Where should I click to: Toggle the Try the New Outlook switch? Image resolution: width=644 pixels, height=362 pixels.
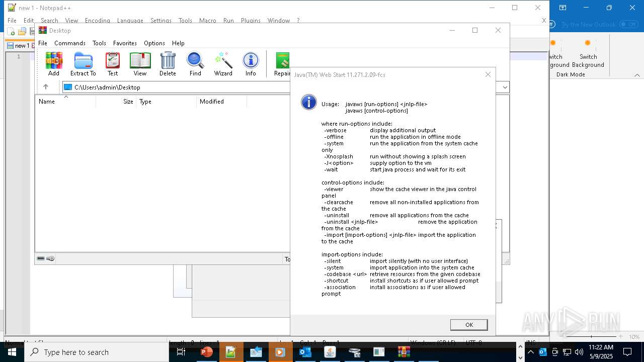[x=628, y=24]
